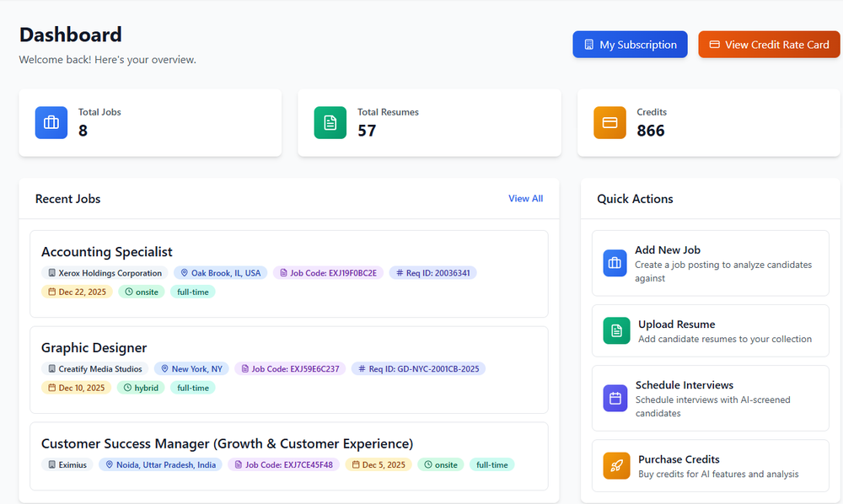The image size is (843, 504).
Task: Select the Purchase Credits title
Action: click(x=679, y=458)
